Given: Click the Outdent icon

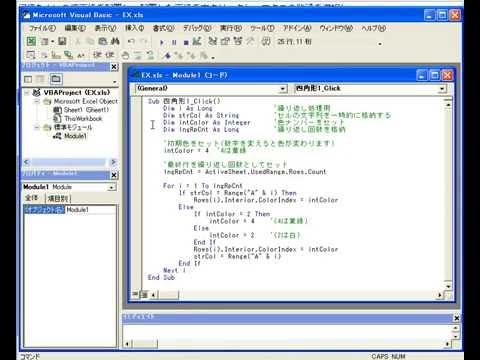Looking at the screenshot, I should coord(110,55).
